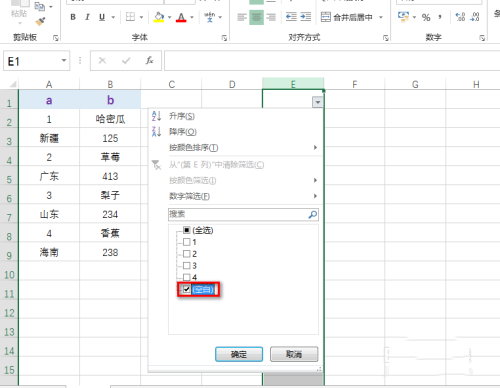Click cell containing 413
Screen dimensions: 500x388
[x=110, y=176]
